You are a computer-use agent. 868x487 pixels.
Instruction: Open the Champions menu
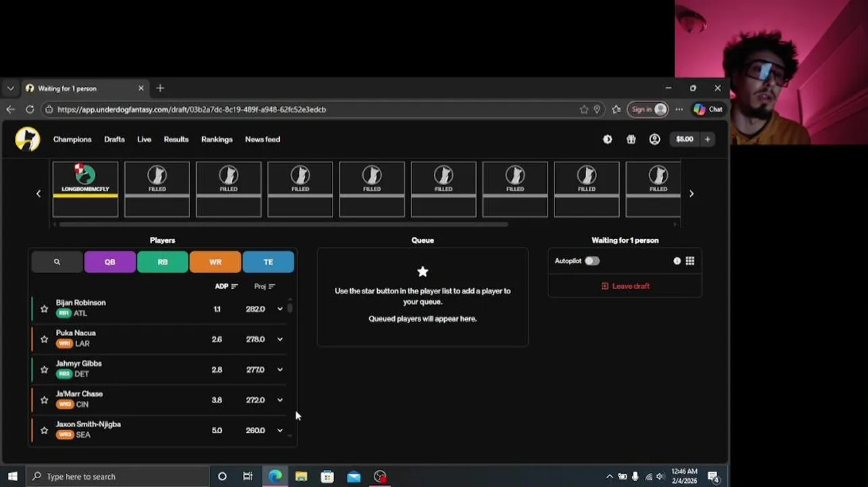72,139
